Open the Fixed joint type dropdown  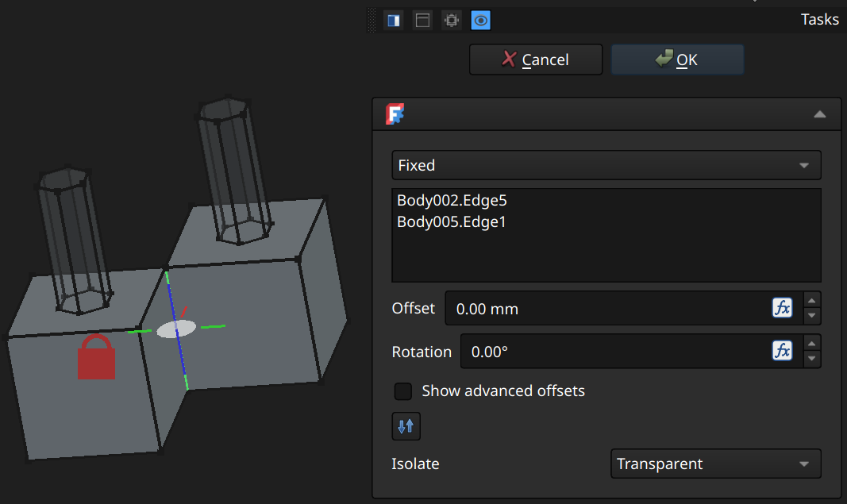(x=606, y=165)
